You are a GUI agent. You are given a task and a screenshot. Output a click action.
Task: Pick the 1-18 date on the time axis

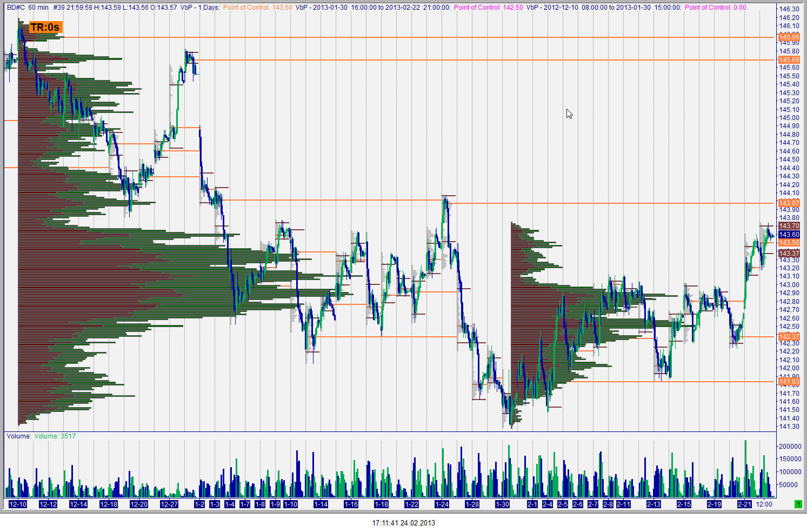[382, 504]
